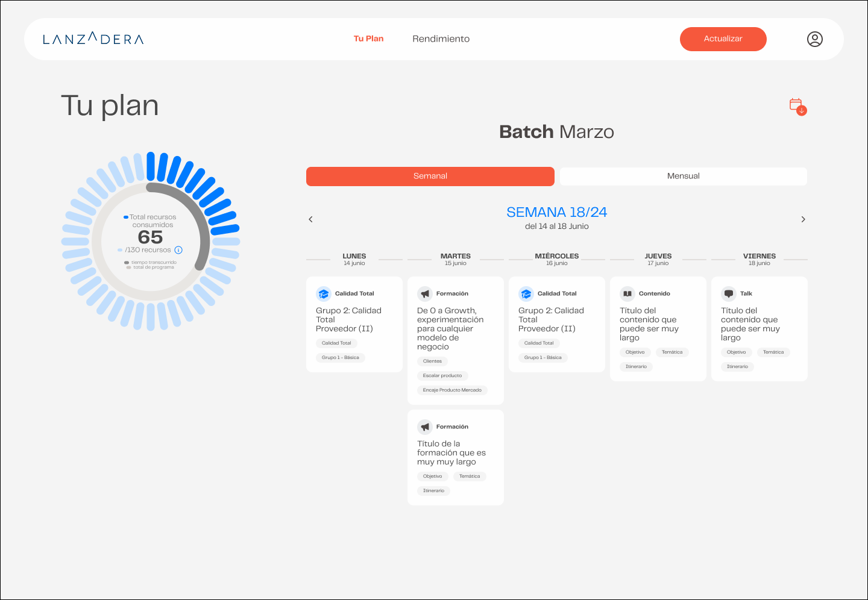
Task: Click Calidad Total tag on Lunes card
Action: point(336,343)
